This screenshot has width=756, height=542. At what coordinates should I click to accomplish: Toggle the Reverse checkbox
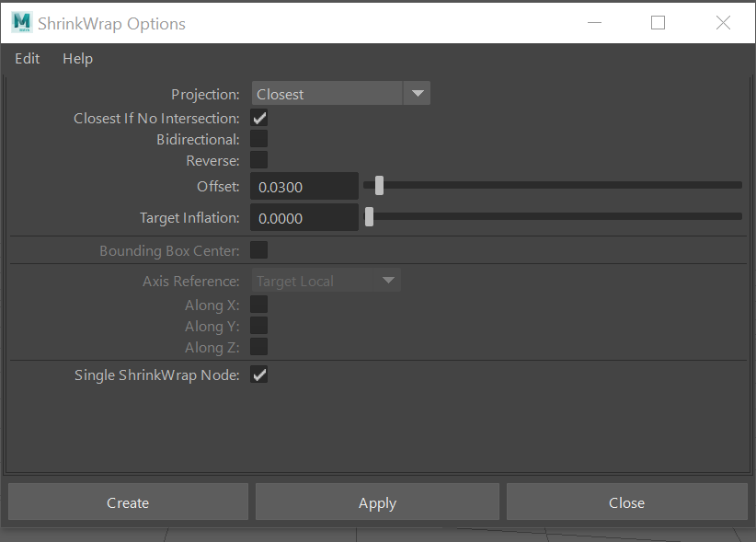pos(259,160)
